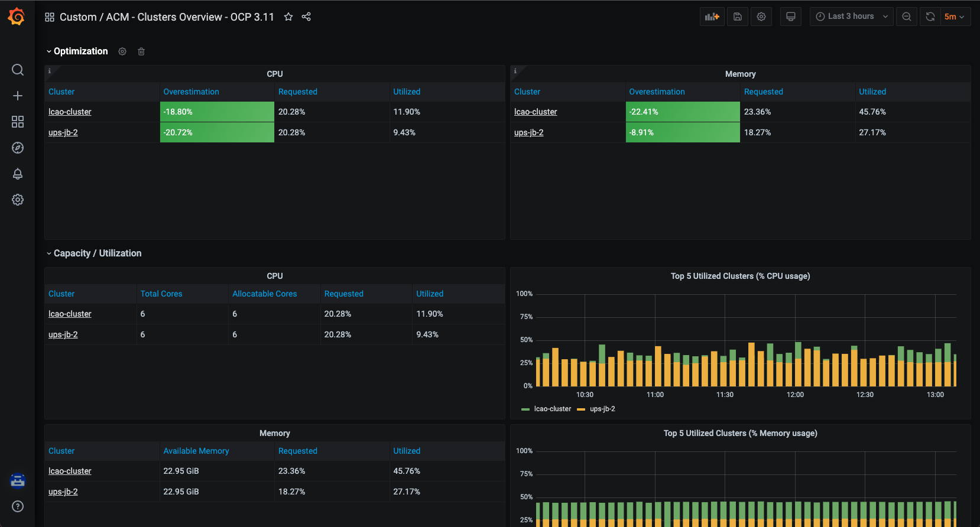Viewport: 980px width, 527px height.
Task: Open Alerting bell icon
Action: click(18, 174)
